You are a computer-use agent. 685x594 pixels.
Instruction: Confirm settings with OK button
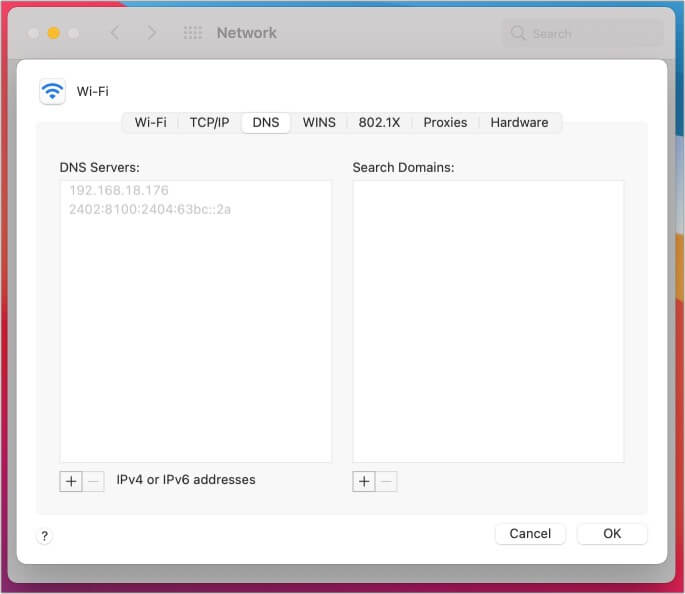click(612, 534)
